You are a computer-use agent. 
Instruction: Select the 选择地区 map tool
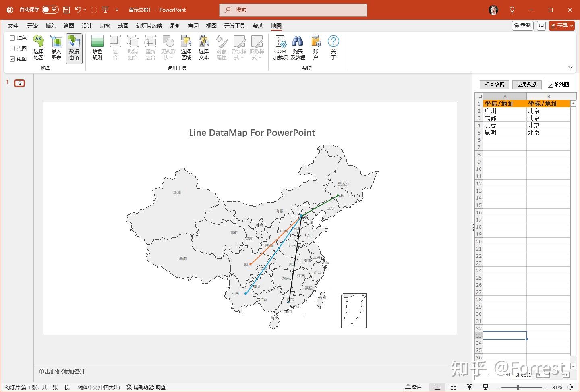pyautogui.click(x=38, y=47)
